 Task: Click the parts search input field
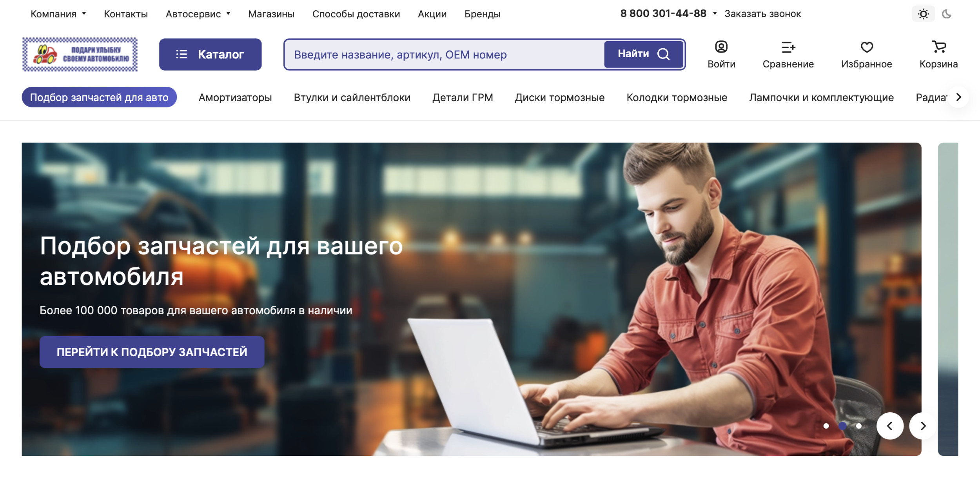[x=445, y=55]
